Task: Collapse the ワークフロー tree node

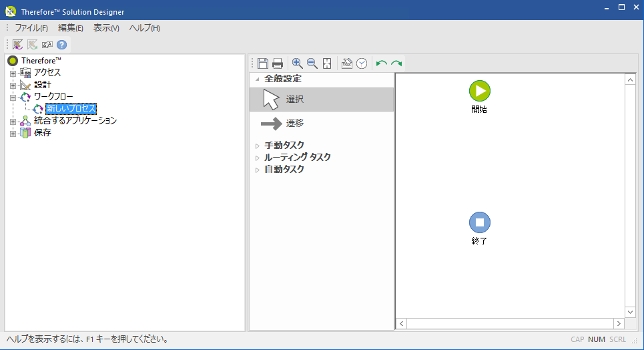Action: pos(13,98)
